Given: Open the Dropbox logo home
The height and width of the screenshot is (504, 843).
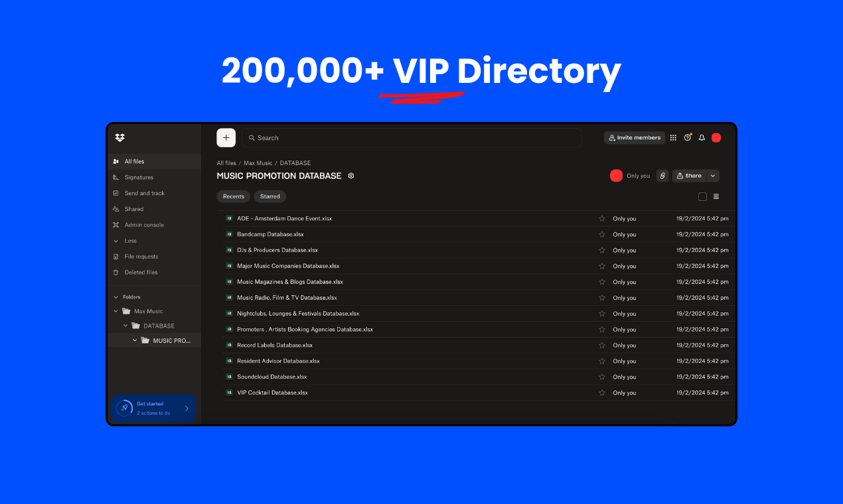Looking at the screenshot, I should [119, 138].
